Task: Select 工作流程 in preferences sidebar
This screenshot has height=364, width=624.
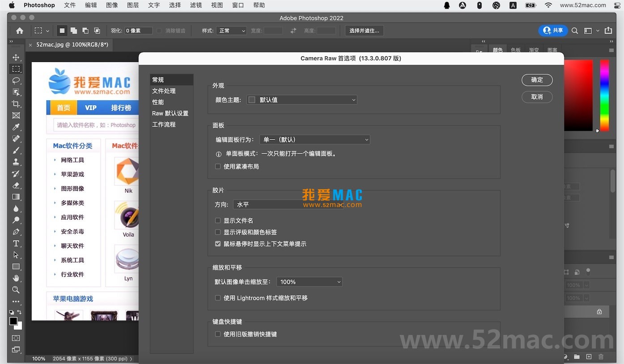Action: pos(172,124)
